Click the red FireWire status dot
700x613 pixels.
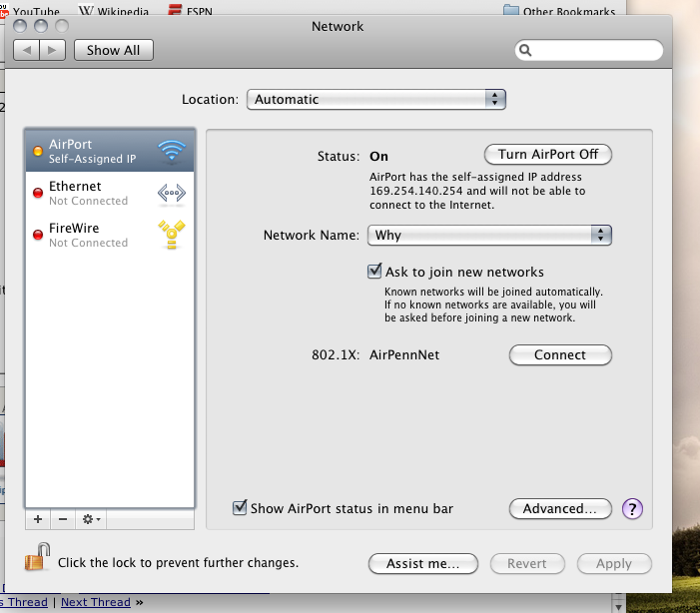[x=38, y=235]
